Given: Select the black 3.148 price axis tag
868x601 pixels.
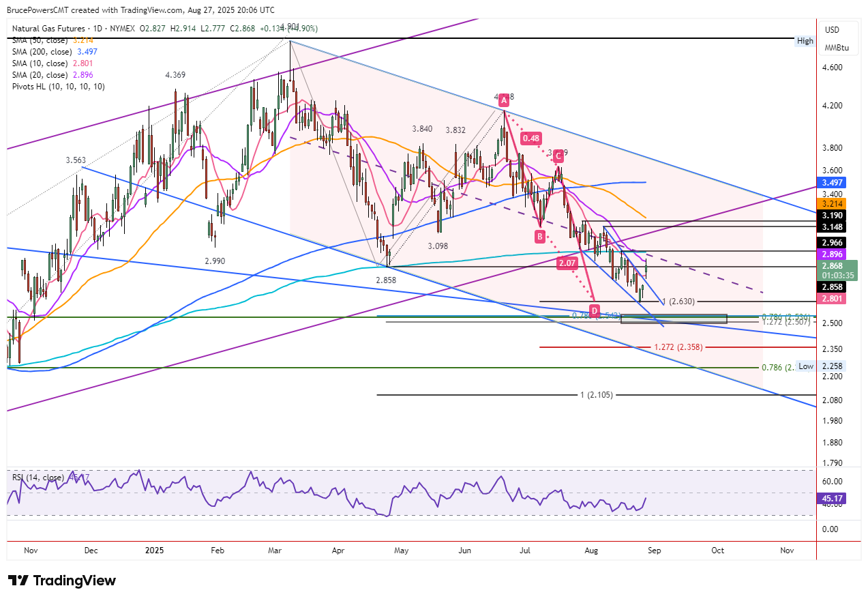Looking at the screenshot, I should coord(832,226).
